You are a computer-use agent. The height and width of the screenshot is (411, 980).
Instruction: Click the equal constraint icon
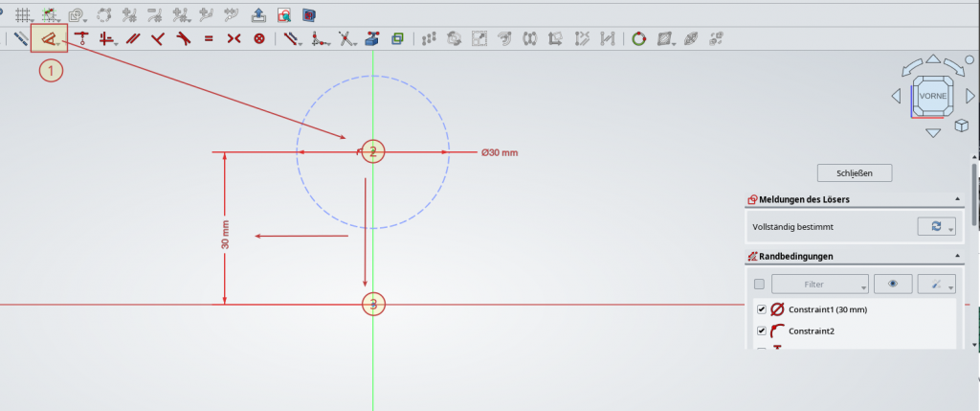[209, 39]
